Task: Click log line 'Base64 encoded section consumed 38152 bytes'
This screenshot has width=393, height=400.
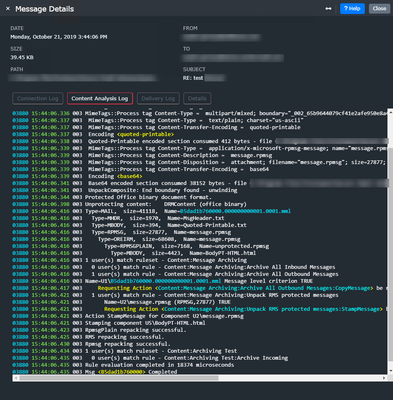Action: (200, 183)
